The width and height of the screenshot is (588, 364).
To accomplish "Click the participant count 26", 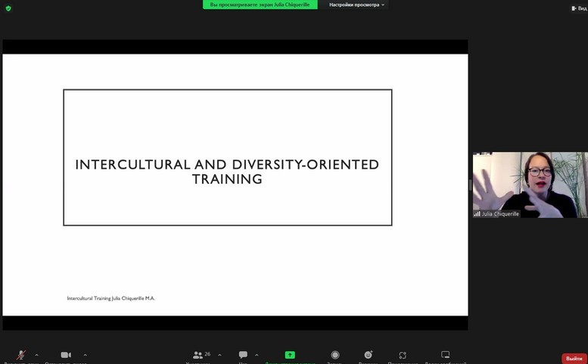I will click(x=207, y=354).
